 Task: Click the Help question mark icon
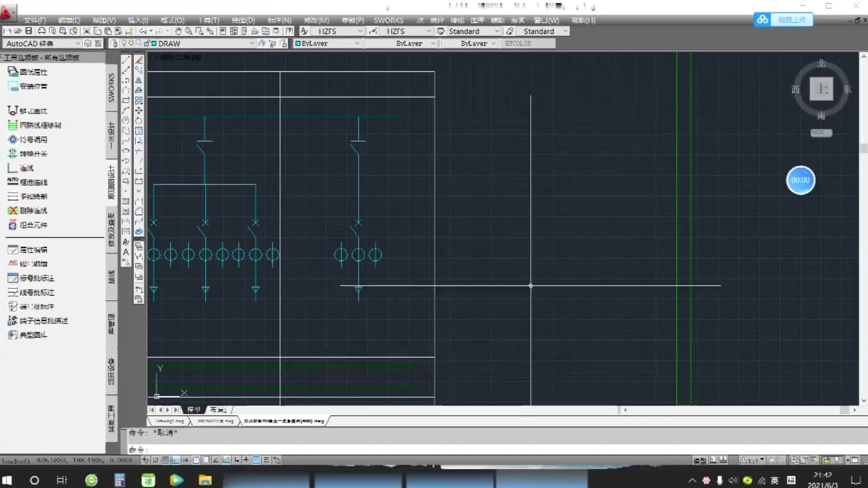pyautogui.click(x=289, y=31)
